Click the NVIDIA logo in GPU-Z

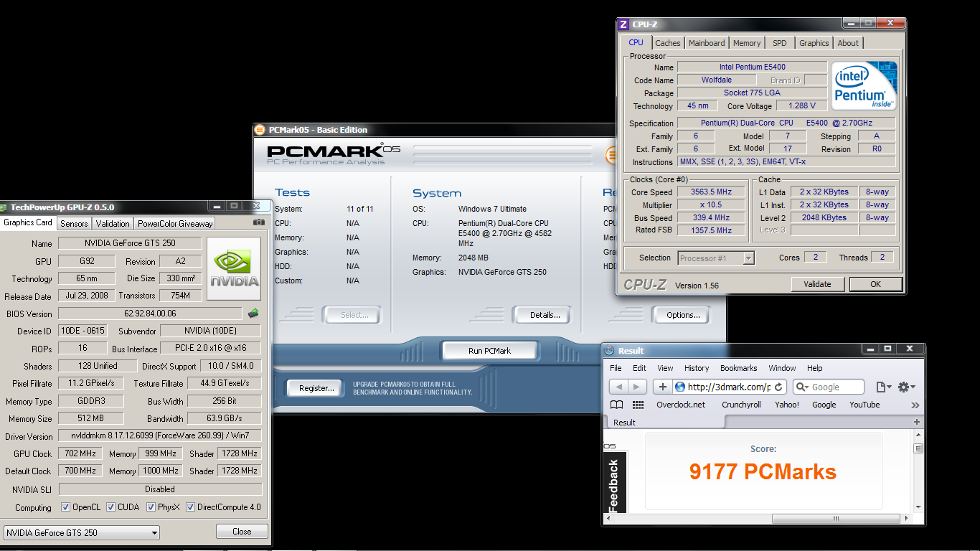[233, 270]
